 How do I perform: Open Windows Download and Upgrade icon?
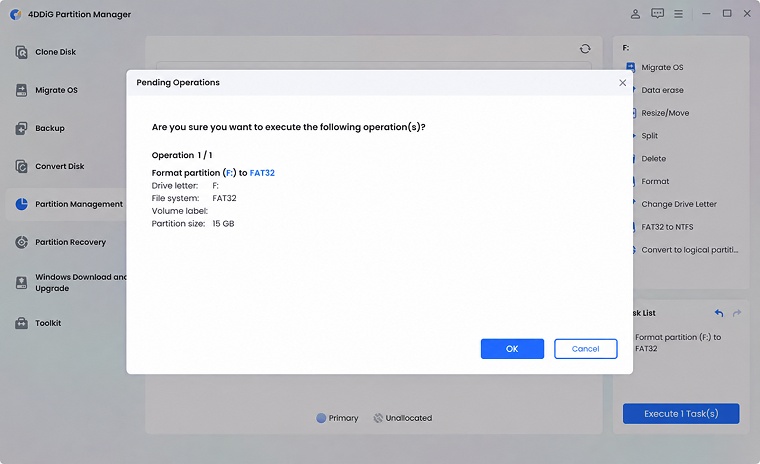(x=21, y=283)
